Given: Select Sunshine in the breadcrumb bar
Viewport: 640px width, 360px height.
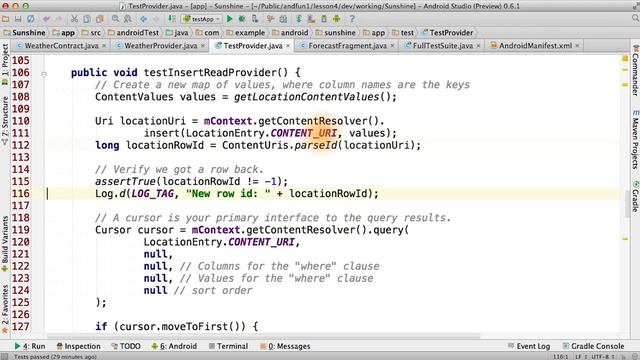Looking at the screenshot, I should click(24, 33).
